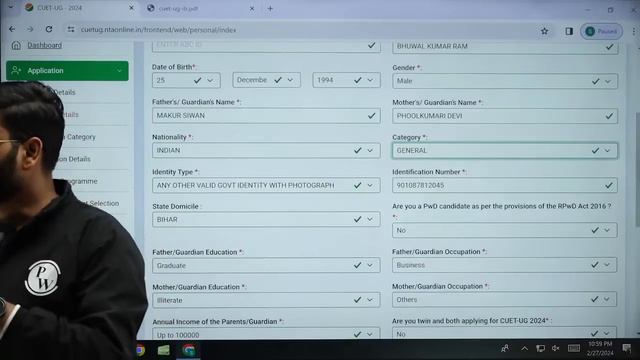The width and height of the screenshot is (640, 360).
Task: Open the taskbar keyboard icon
Action: 573,348
